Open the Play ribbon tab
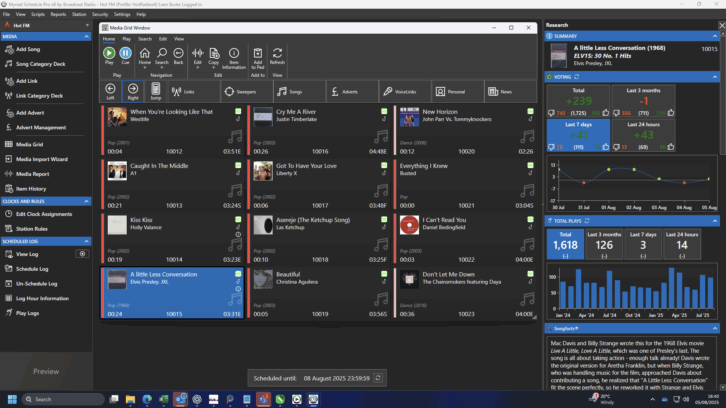This screenshot has height=408, width=726. click(126, 39)
